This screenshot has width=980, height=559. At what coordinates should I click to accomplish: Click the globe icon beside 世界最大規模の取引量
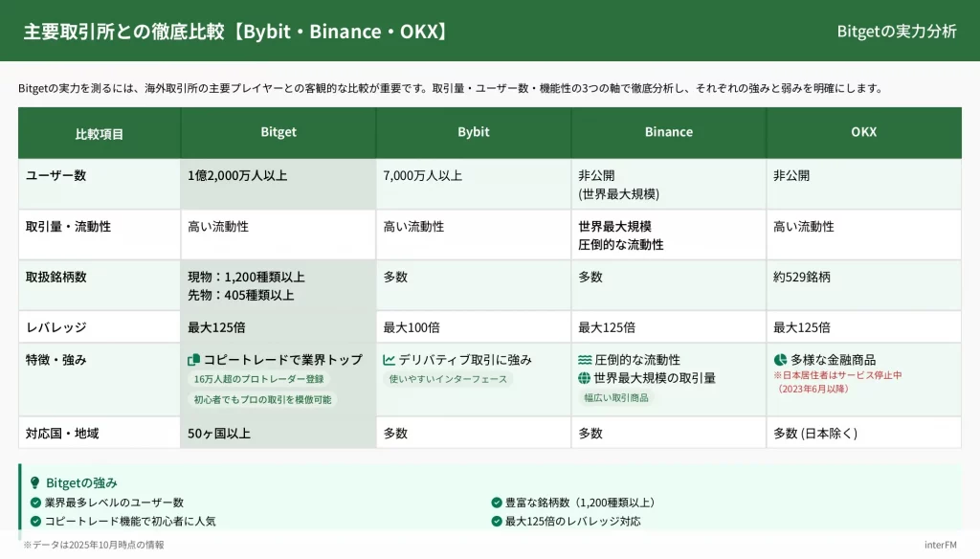tap(585, 378)
